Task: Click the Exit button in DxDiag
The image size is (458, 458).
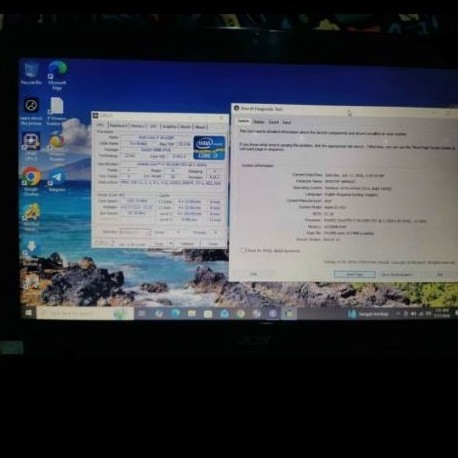Action: coord(440,275)
